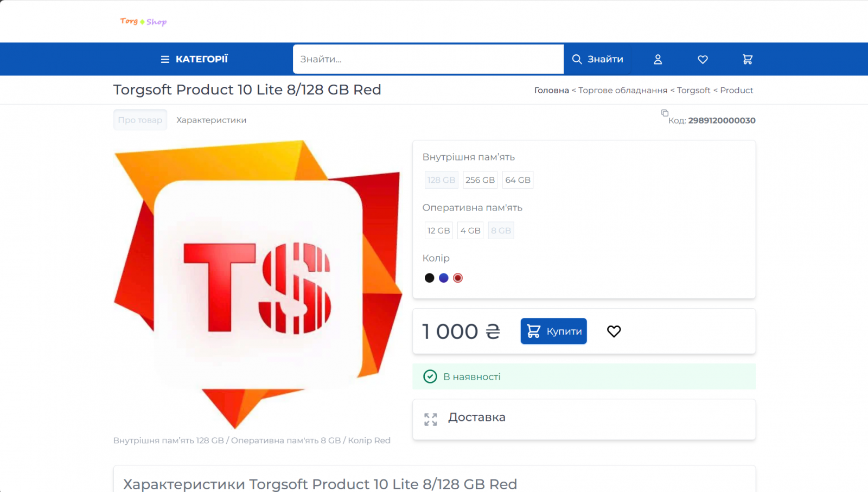Choose 4 GB RAM option
Screen dimensions: 868x492
click(470, 231)
